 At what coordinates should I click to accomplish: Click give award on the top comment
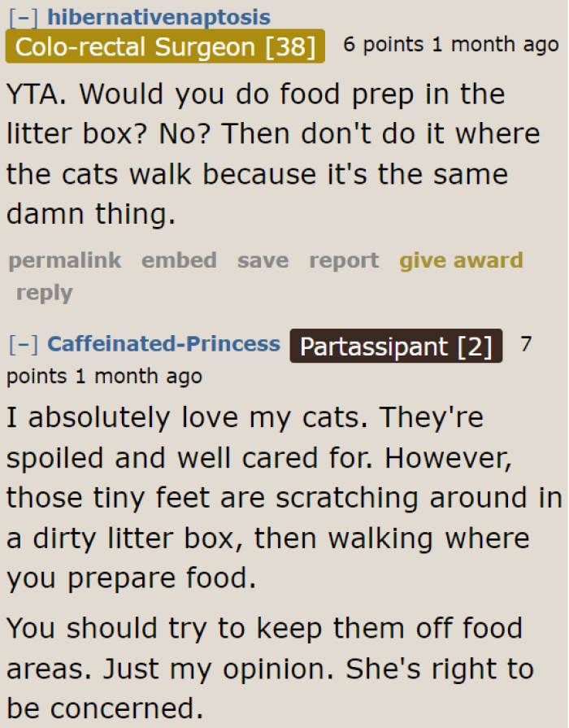click(461, 260)
